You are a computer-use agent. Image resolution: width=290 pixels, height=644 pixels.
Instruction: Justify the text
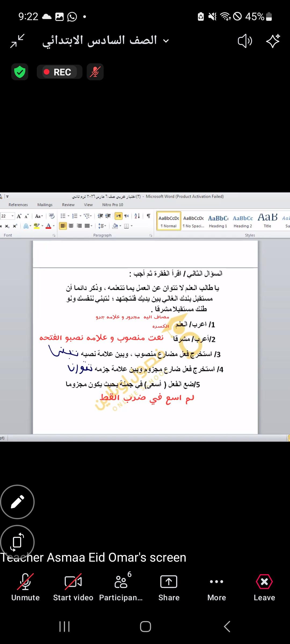coord(88,226)
